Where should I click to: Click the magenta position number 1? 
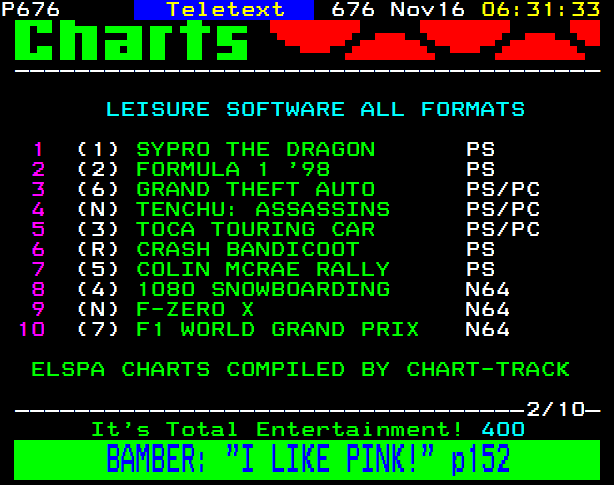tap(38, 149)
